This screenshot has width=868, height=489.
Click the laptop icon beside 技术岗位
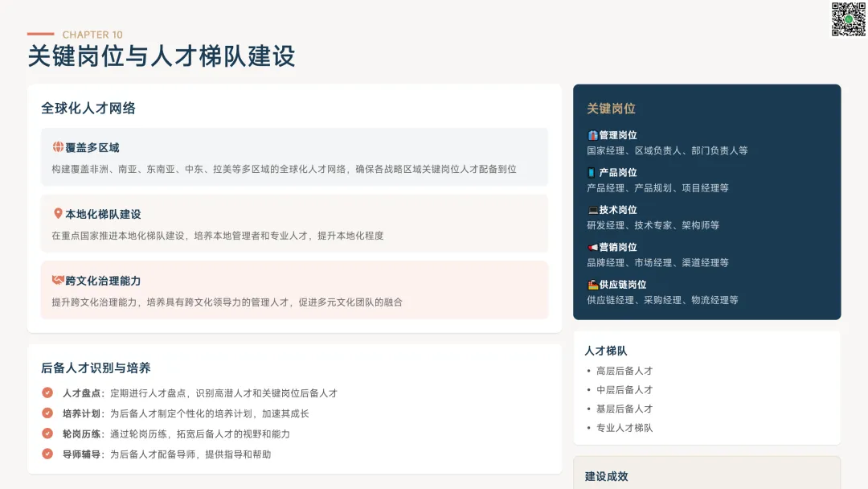coord(592,210)
